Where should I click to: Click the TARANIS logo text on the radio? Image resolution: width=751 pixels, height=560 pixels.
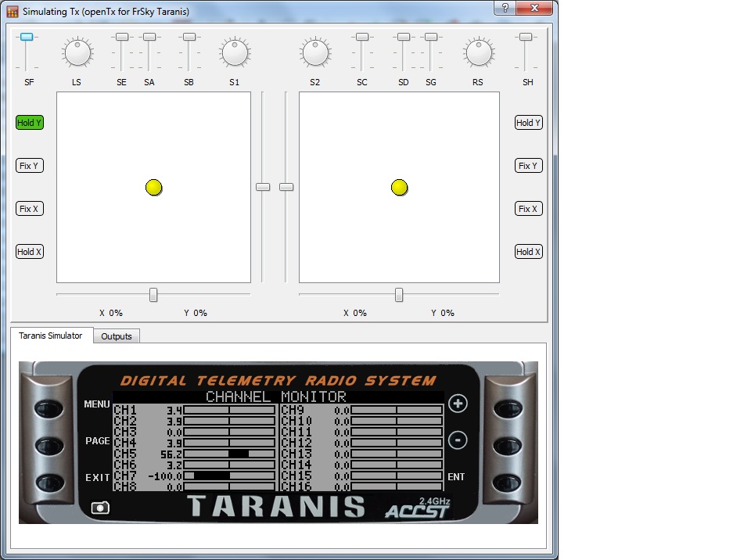pos(276,506)
